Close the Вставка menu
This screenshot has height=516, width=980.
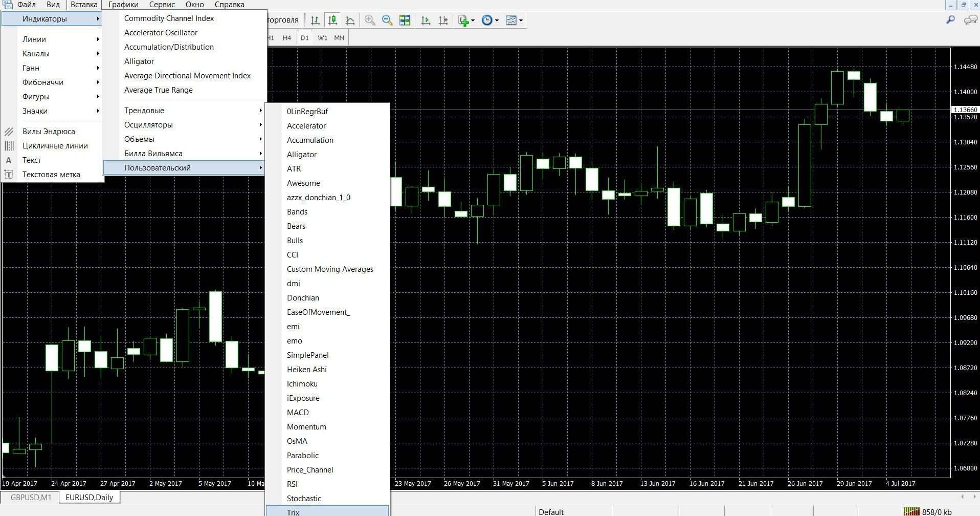pyautogui.click(x=84, y=5)
